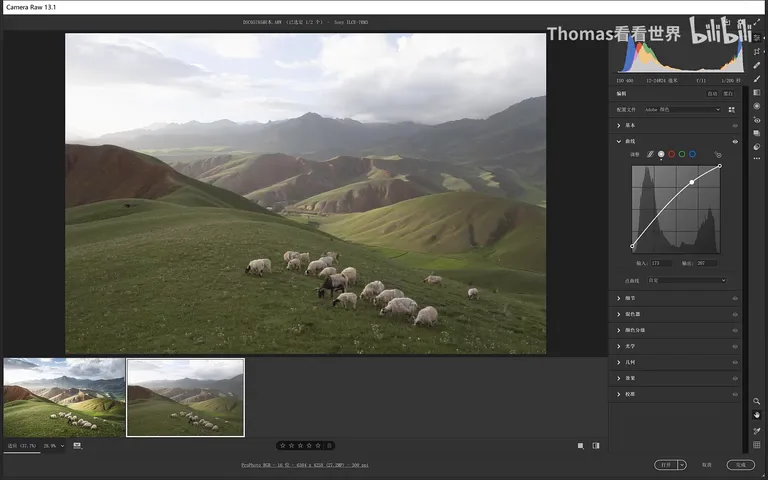Open the ProPhoto RGB workflow options link
The height and width of the screenshot is (480, 768).
tap(305, 465)
